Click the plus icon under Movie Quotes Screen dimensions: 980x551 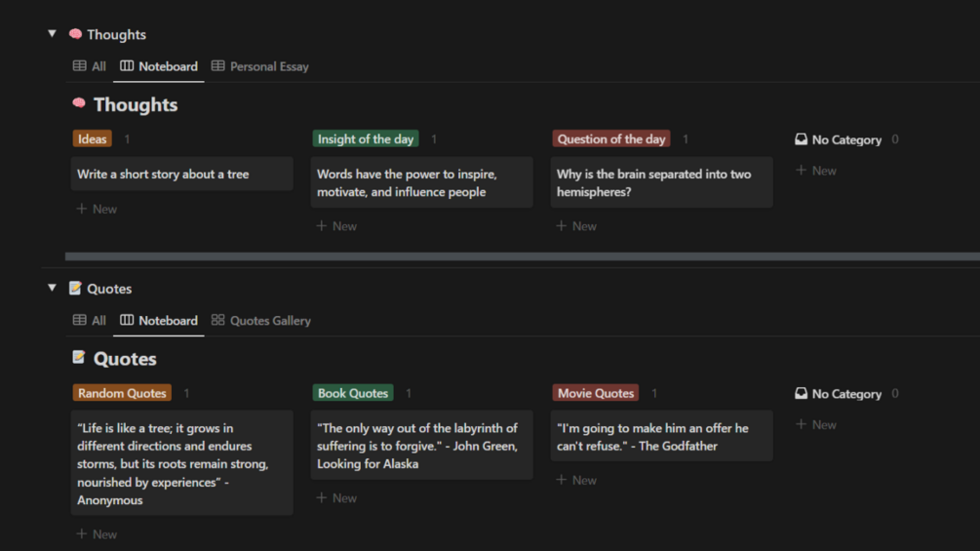[562, 480]
